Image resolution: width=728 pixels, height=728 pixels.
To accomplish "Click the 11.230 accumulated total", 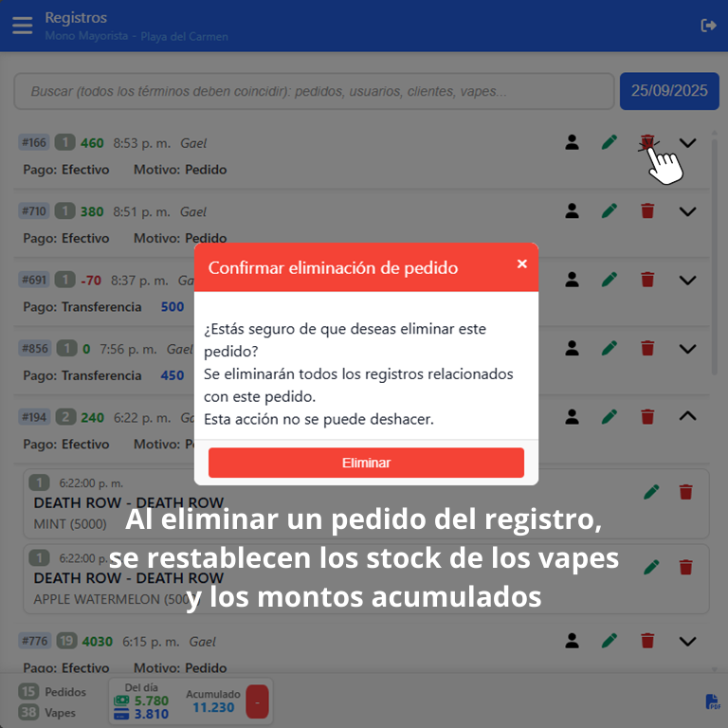I will [x=213, y=707].
